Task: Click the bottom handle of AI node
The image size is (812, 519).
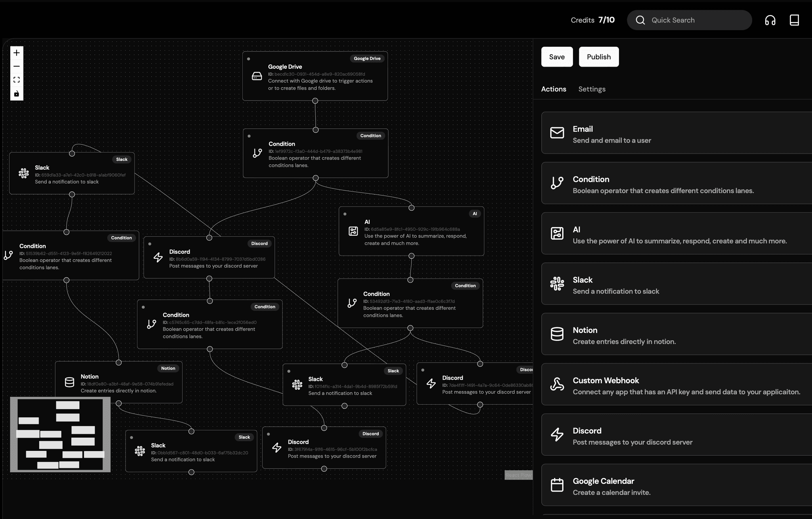Action: click(x=412, y=256)
